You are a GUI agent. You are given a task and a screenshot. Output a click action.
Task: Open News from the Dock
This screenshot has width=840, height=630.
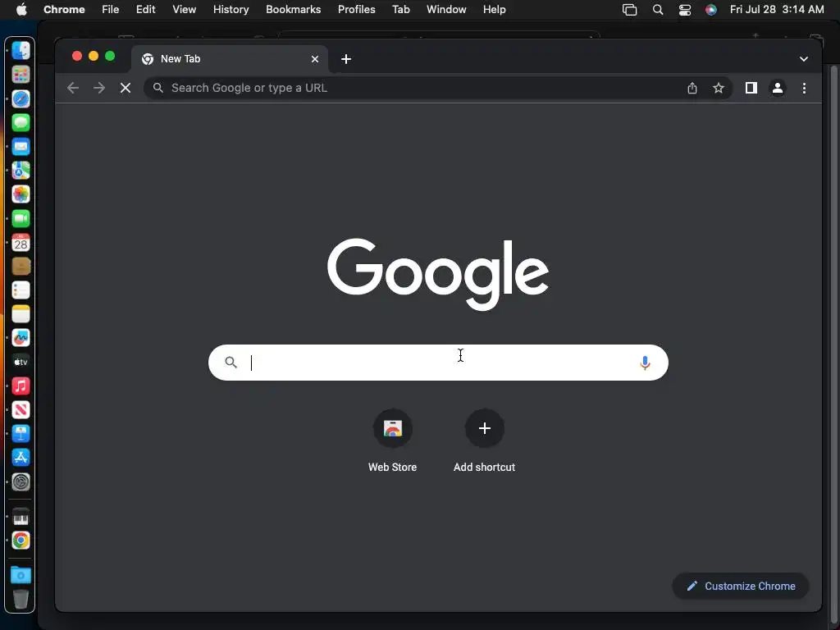click(21, 410)
